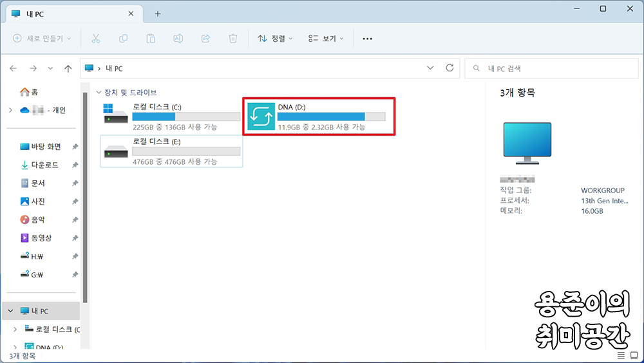This screenshot has height=363, width=644.
Task: Open the 정렬 sort dropdown
Action: point(275,39)
